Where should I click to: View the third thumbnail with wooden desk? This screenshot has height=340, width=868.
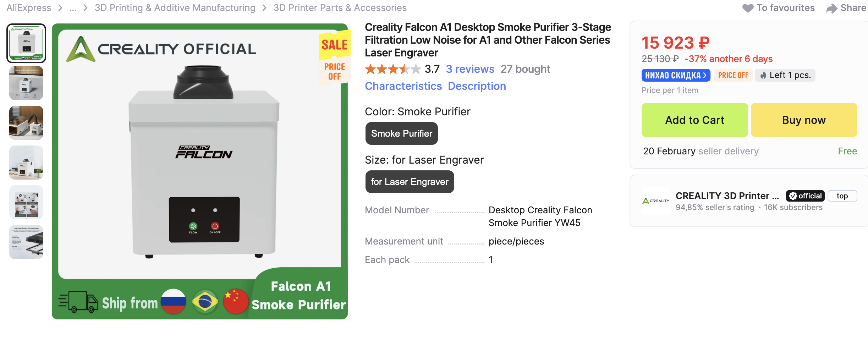pyautogui.click(x=26, y=123)
